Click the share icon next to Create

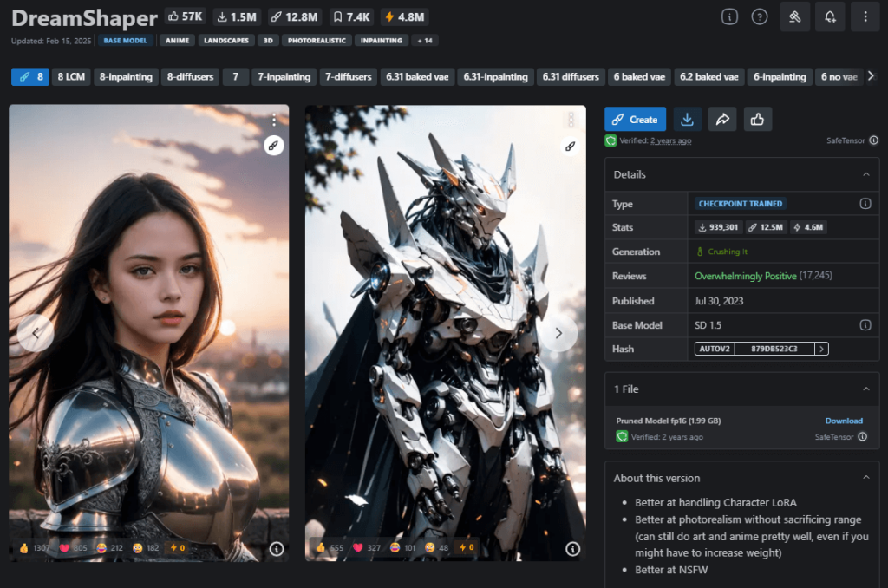pos(722,119)
